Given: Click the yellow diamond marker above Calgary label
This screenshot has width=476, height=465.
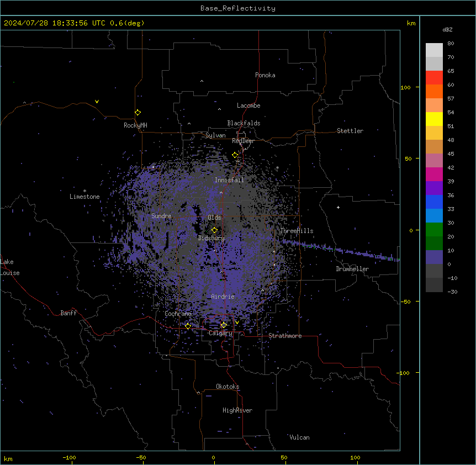Looking at the screenshot, I should point(224,325).
